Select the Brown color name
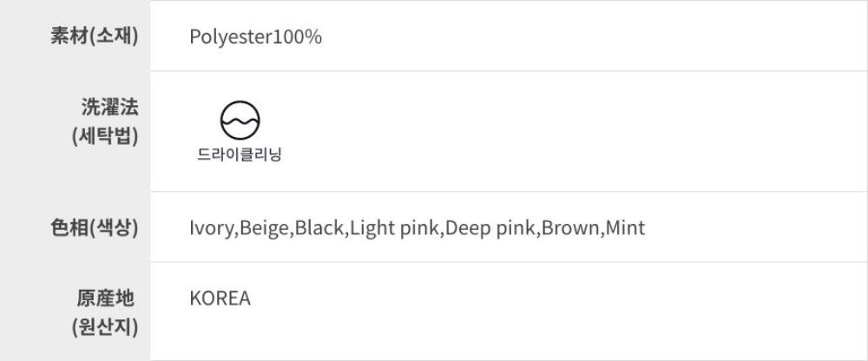The image size is (868, 361). pos(569,228)
